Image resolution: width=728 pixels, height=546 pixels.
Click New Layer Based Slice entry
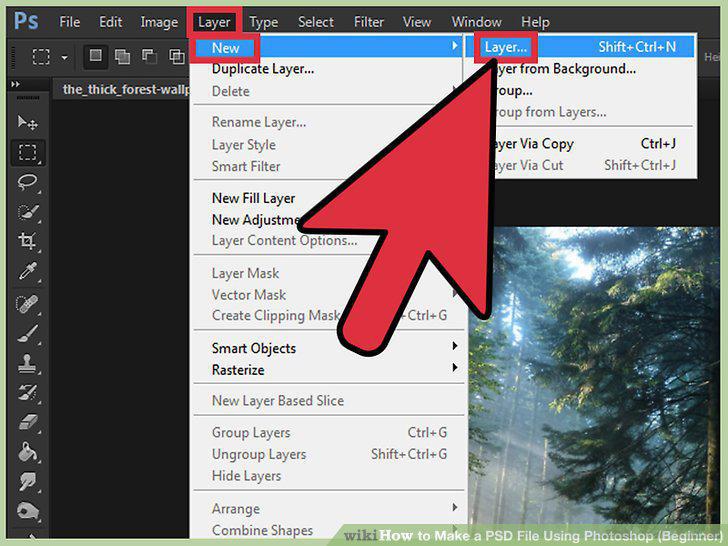(x=328, y=401)
